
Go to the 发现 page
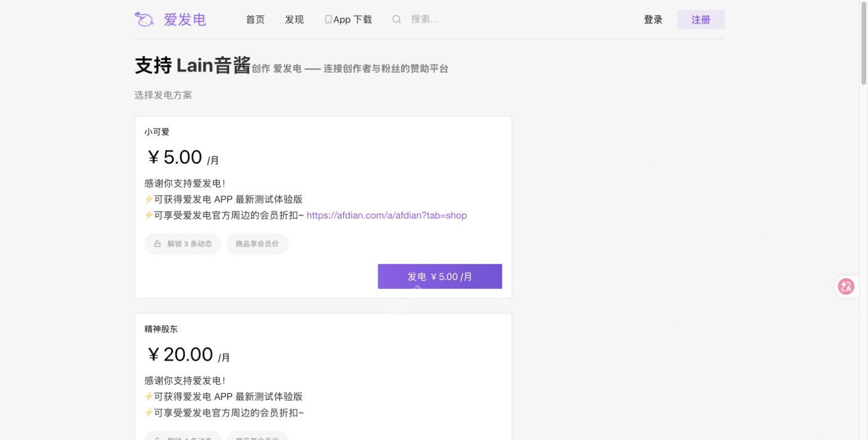tap(294, 19)
